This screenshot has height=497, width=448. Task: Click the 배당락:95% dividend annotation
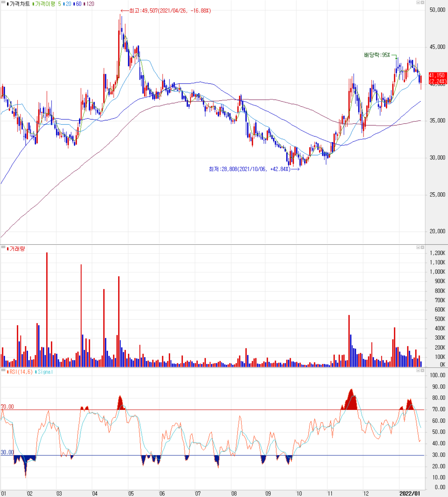[x=377, y=55]
